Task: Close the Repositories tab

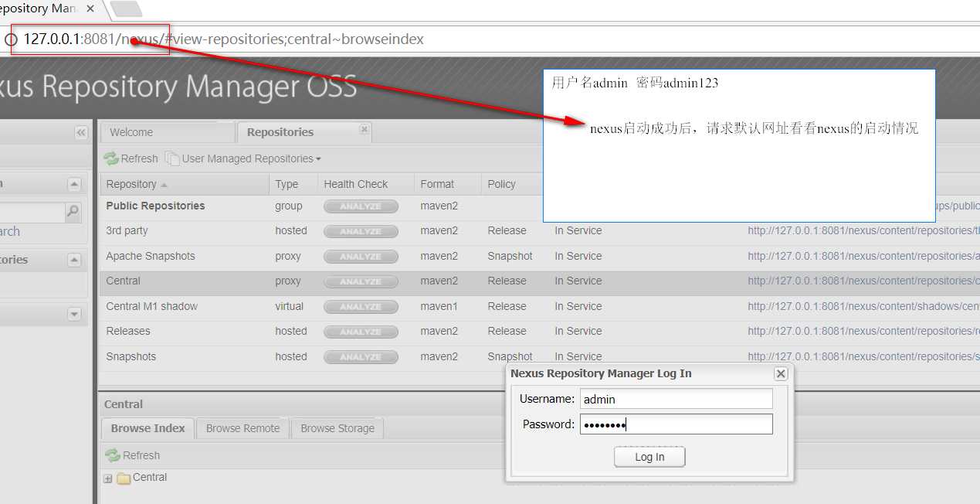Action: (x=365, y=129)
